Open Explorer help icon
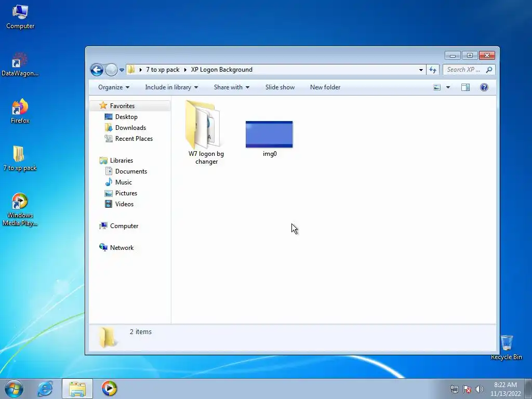 [x=484, y=87]
